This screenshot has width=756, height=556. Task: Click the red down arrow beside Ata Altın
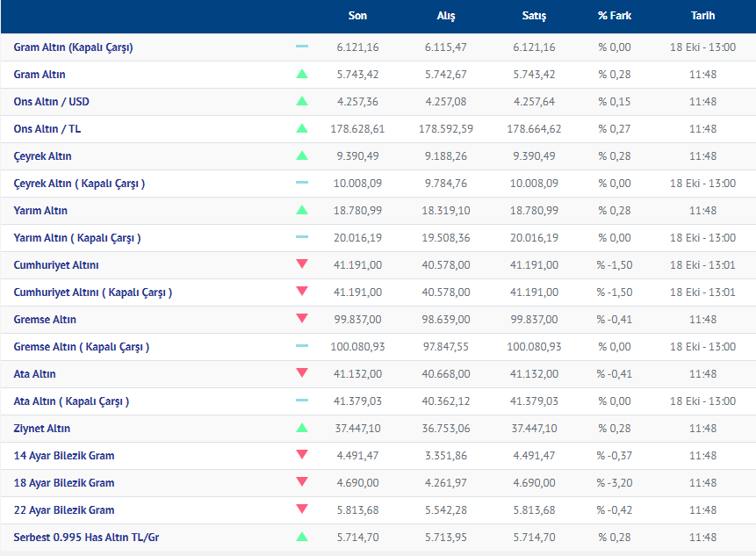302,373
